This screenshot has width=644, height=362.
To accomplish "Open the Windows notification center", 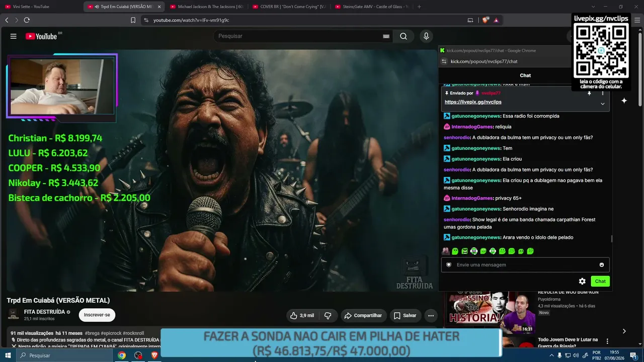I will click(x=633, y=355).
